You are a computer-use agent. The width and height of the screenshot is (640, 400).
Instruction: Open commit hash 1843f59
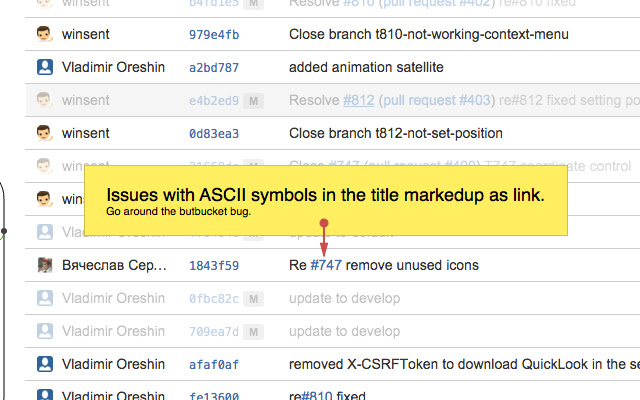pos(213,266)
